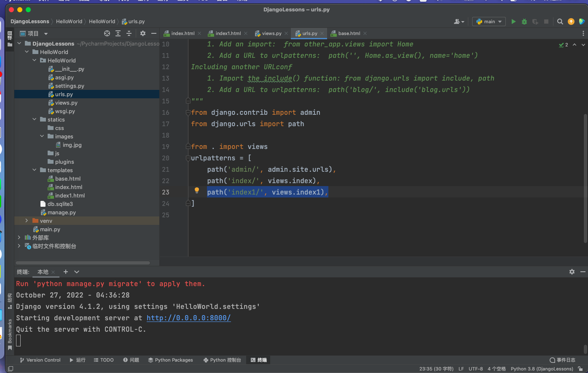The width and height of the screenshot is (588, 373).
Task: Run the main configuration with green play
Action: (x=513, y=22)
